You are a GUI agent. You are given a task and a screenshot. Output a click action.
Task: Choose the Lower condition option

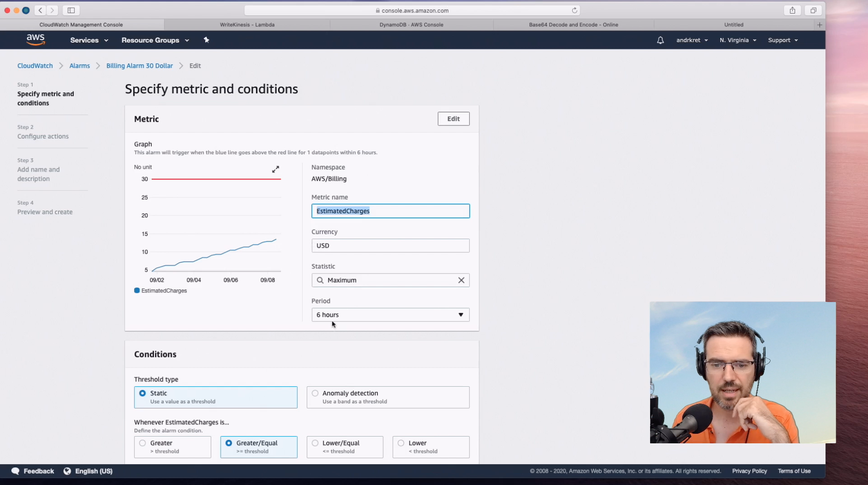[x=431, y=447]
